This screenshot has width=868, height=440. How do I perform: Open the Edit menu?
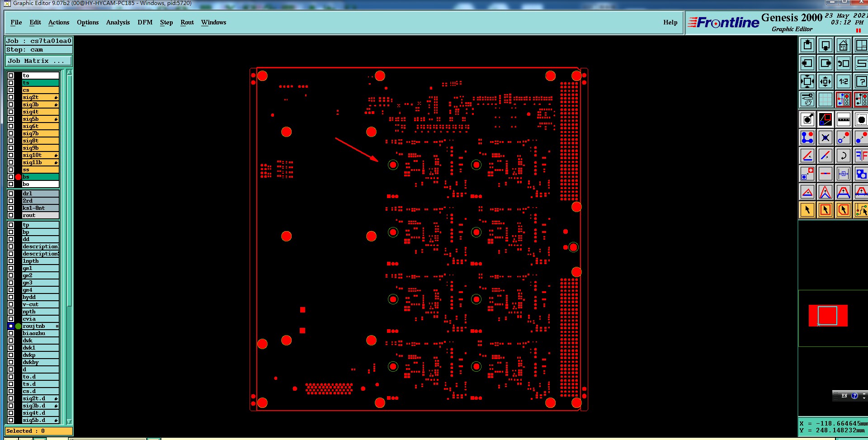point(35,22)
